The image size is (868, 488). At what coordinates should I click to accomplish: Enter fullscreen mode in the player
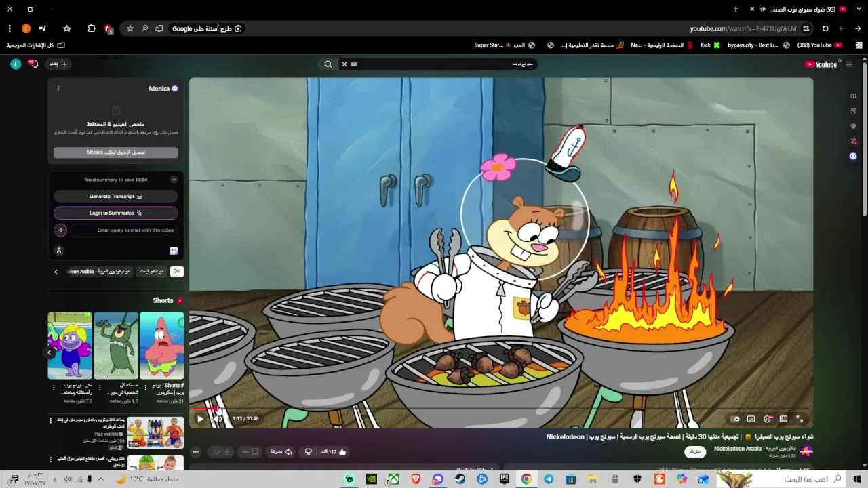[800, 419]
